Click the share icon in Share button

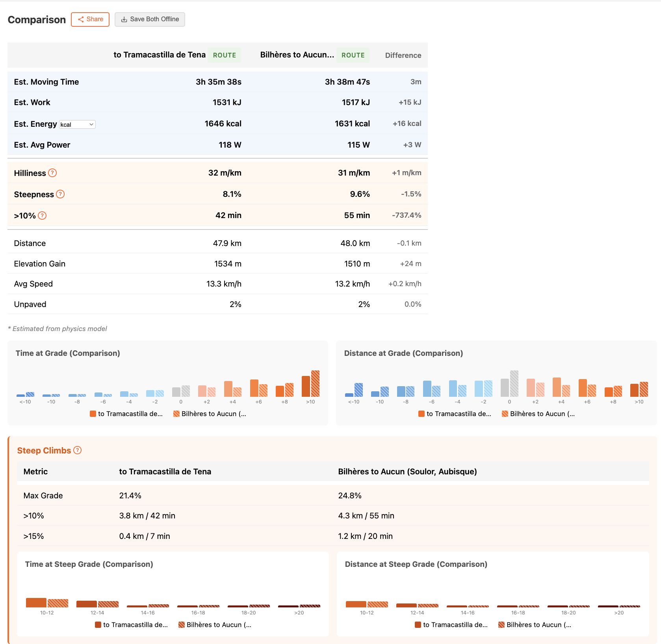click(x=81, y=19)
